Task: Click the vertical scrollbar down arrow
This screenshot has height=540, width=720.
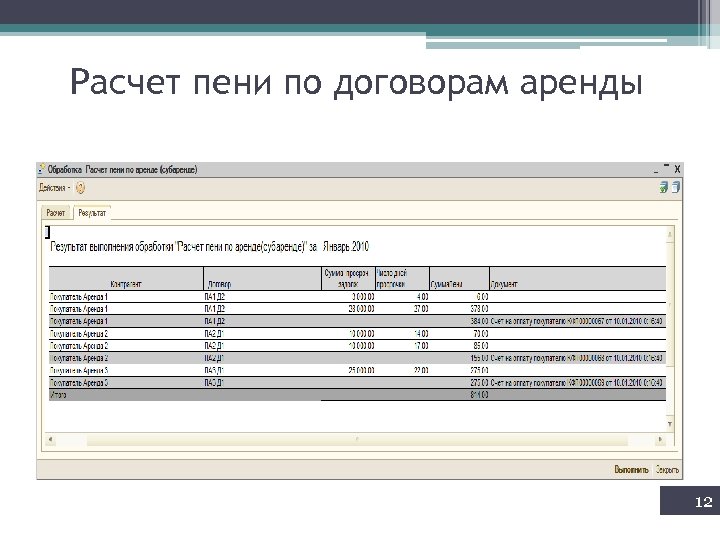Action: point(670,424)
